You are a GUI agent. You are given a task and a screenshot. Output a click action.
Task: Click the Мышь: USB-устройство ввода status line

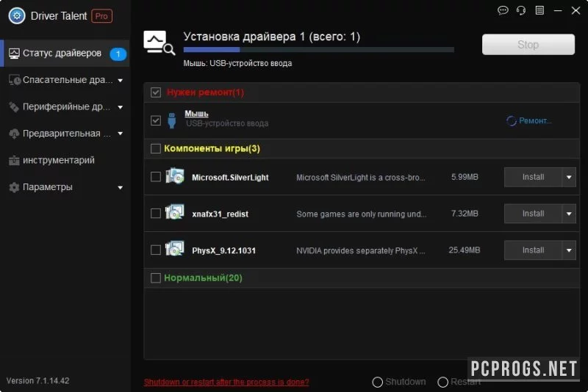(x=237, y=63)
